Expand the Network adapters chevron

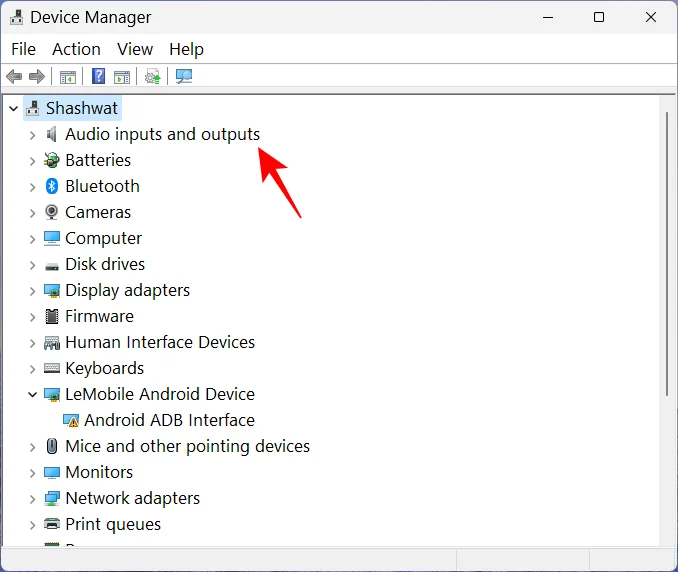click(32, 499)
